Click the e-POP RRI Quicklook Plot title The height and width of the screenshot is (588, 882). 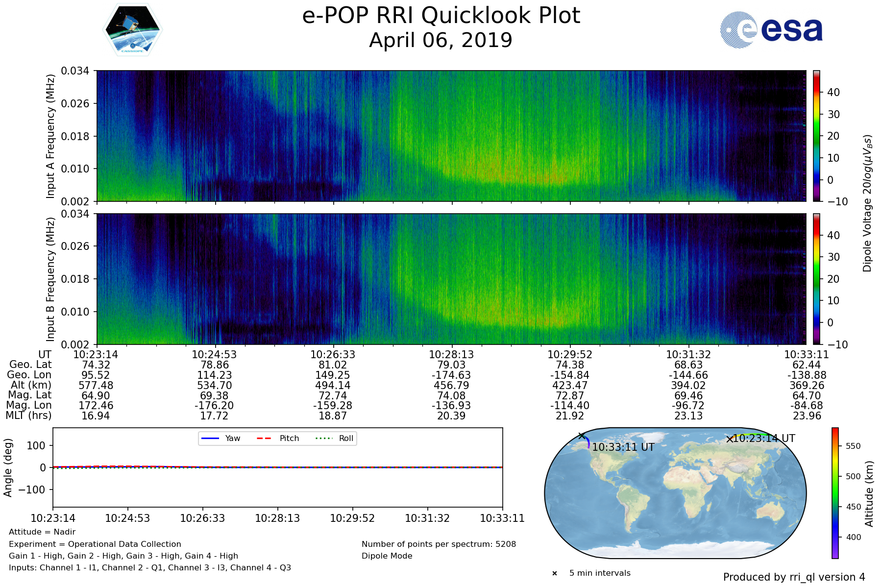point(441,16)
